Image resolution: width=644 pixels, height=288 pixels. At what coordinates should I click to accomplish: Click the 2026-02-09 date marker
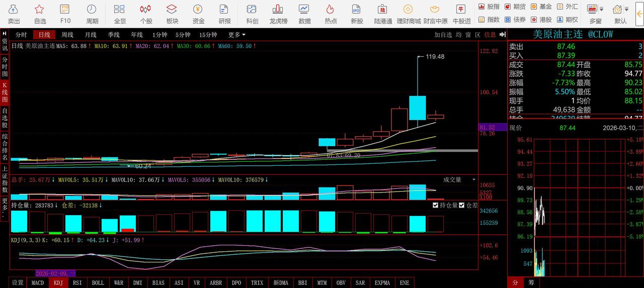pyautogui.click(x=55, y=273)
